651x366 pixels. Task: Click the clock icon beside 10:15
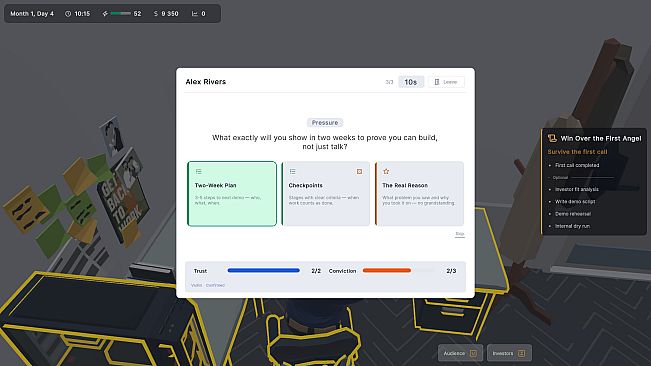(68, 14)
